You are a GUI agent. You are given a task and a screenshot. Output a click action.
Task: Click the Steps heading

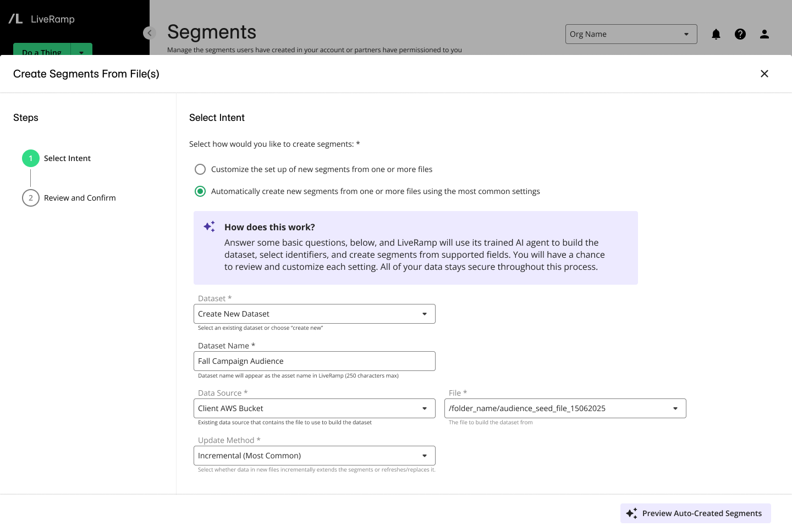click(x=26, y=118)
